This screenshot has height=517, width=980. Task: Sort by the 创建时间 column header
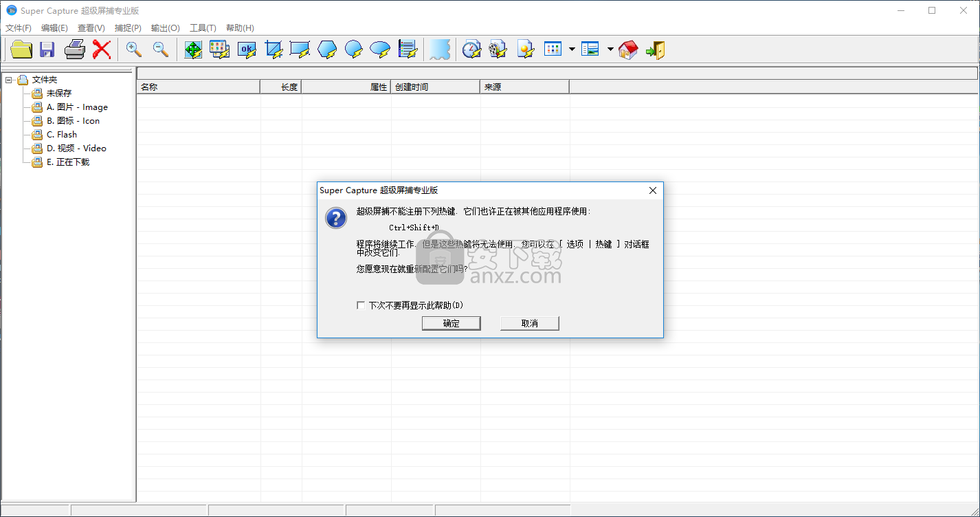436,87
